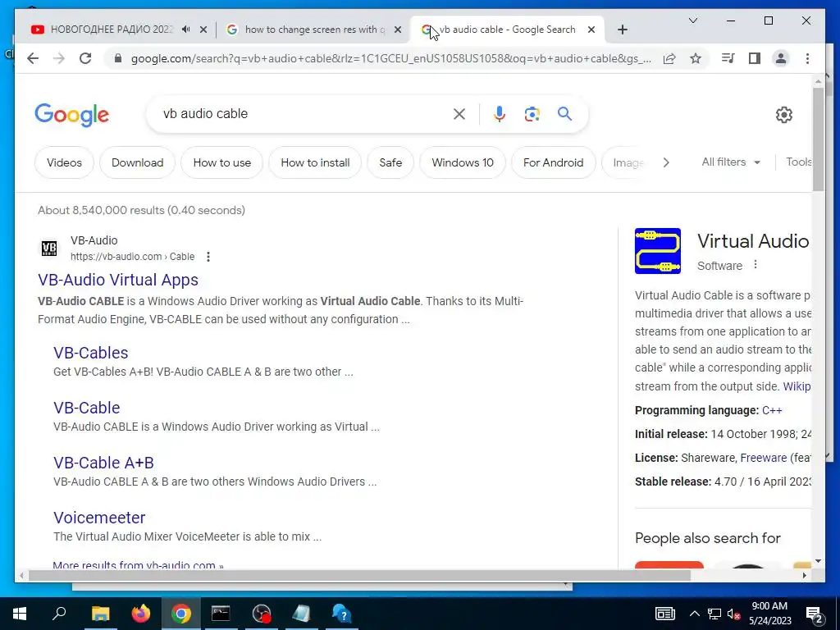Open Google quick settings gear
Image resolution: width=840 pixels, height=630 pixels.
coord(783,114)
